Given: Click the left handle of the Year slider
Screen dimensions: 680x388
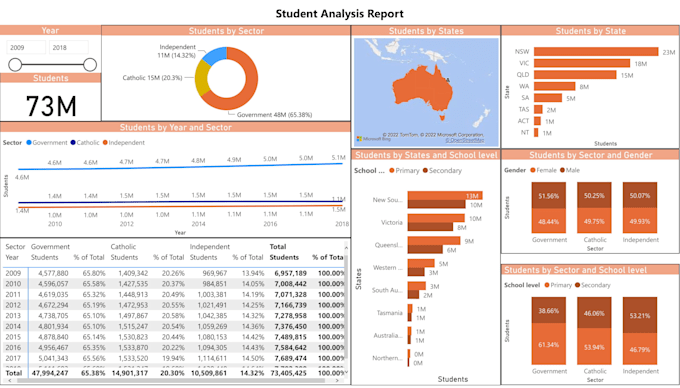Looking at the screenshot, I should pyautogui.click(x=15, y=65).
